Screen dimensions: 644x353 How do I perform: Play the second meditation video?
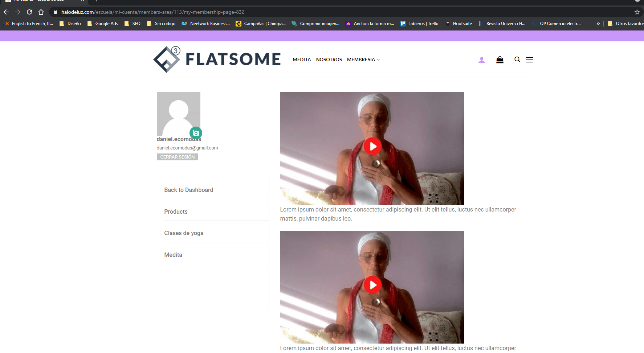click(372, 285)
